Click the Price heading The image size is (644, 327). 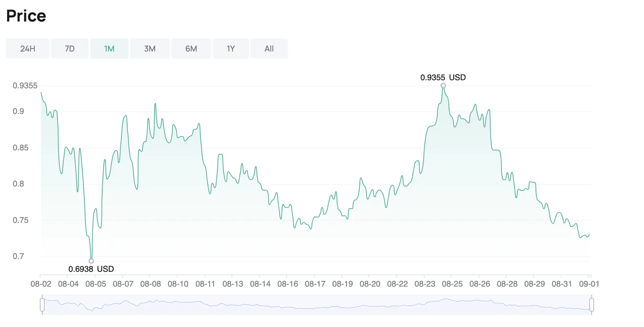tap(26, 16)
